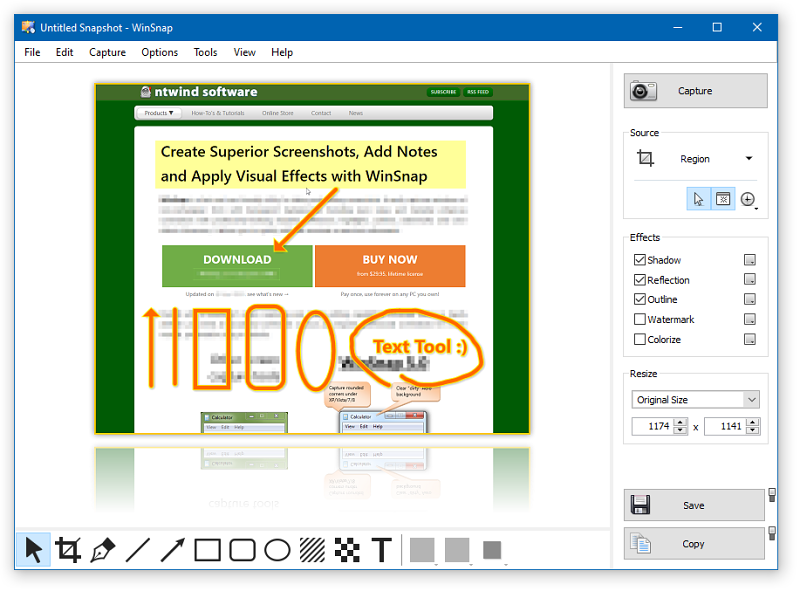
Task: Activate the Crop tool in bottom toolbar
Action: 68,550
